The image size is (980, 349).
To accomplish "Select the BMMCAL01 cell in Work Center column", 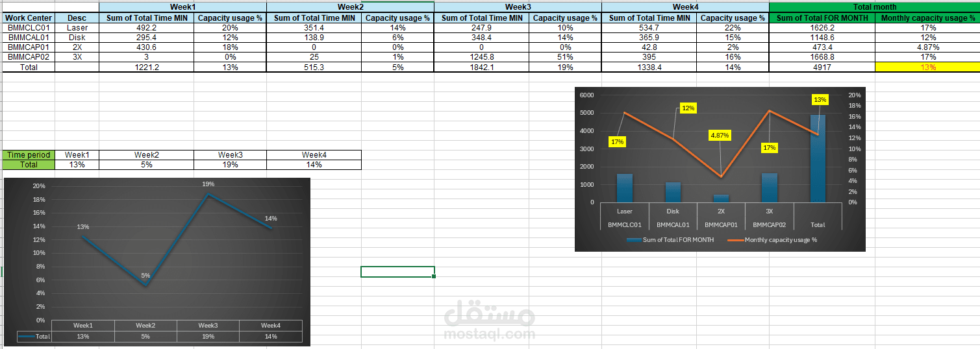I will pyautogui.click(x=29, y=38).
